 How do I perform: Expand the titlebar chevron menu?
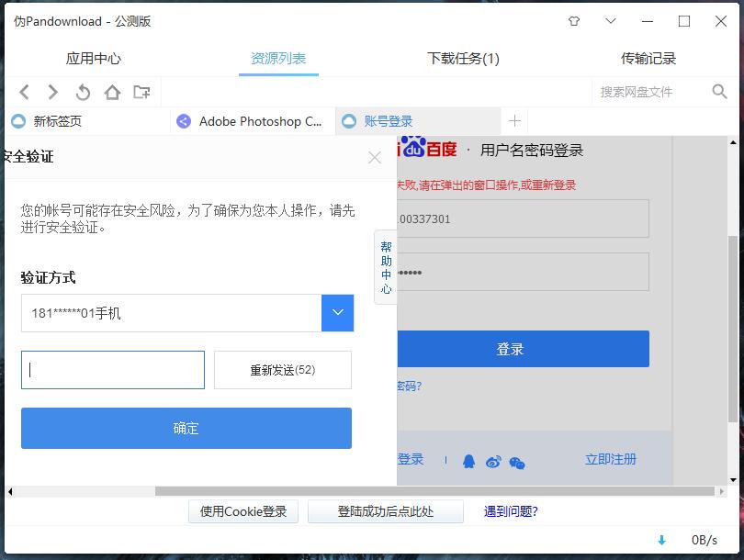(x=609, y=19)
